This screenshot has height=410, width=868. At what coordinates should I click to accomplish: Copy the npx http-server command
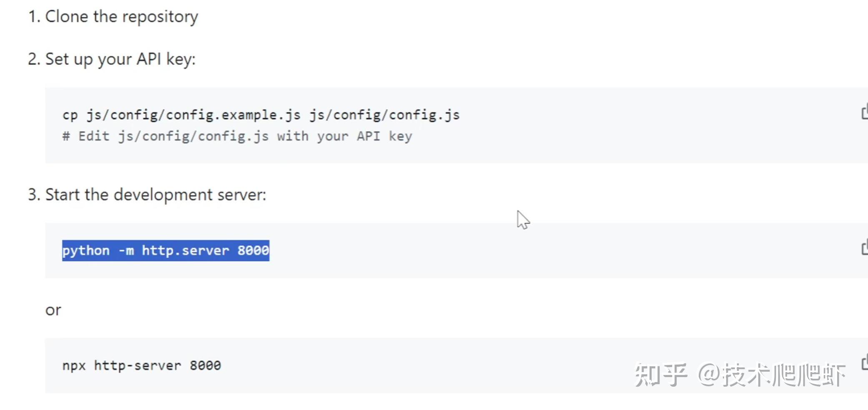pos(864,363)
